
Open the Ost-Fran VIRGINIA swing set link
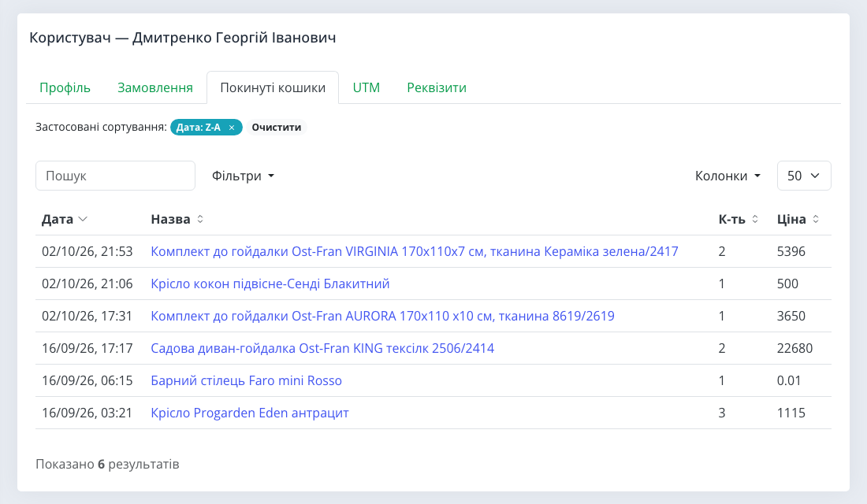pyautogui.click(x=415, y=252)
